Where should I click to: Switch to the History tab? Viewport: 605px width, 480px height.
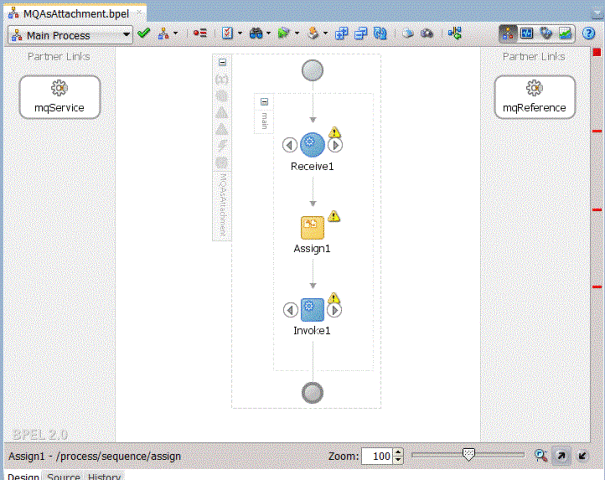[x=104, y=477]
